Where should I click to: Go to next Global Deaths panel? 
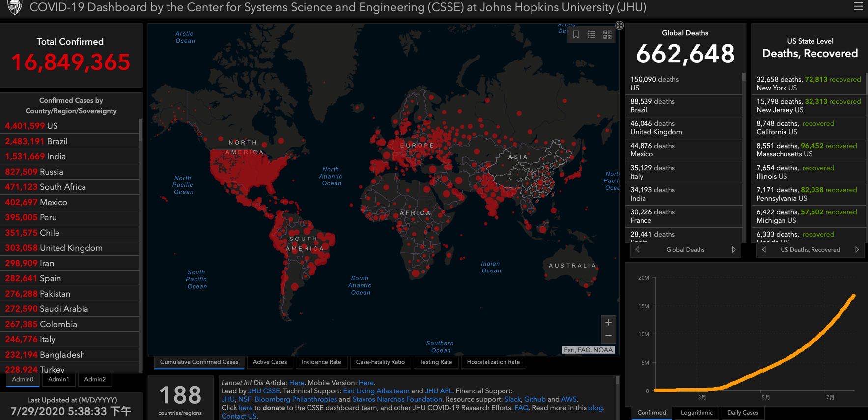pyautogui.click(x=733, y=250)
